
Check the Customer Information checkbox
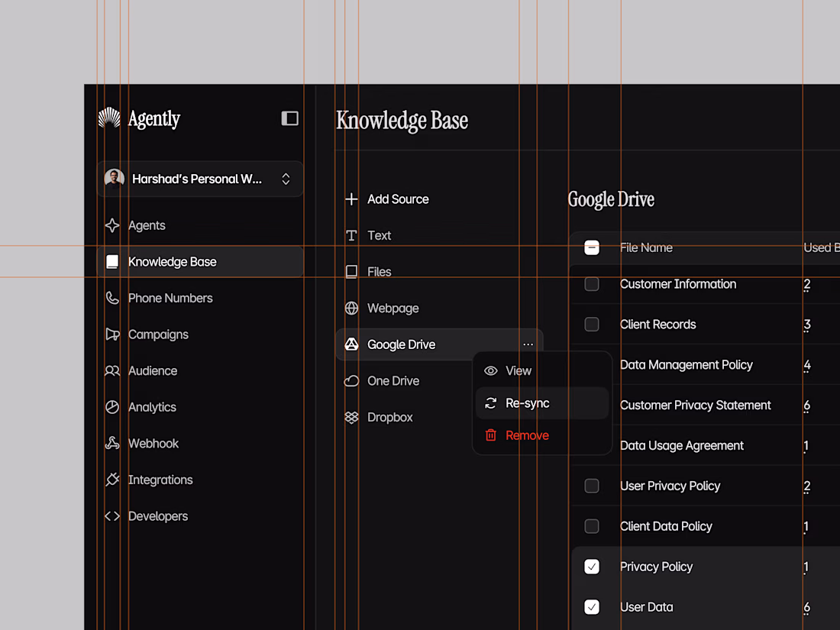592,284
